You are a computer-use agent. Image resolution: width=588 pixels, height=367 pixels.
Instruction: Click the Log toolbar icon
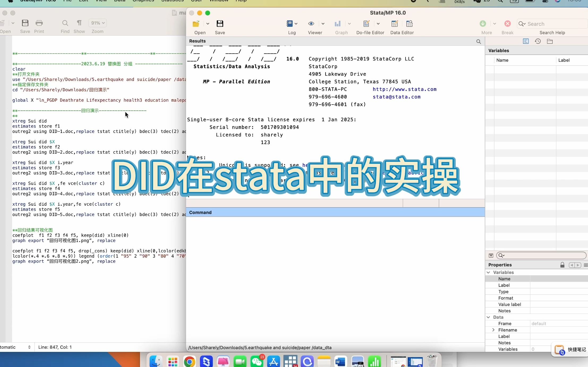click(289, 24)
